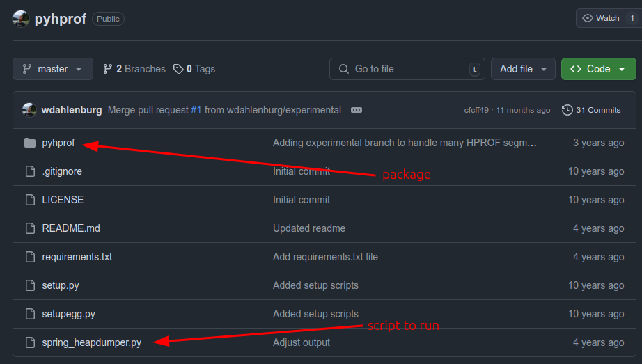Screen dimensions: 642x364
Task: Click the cfcff49 commit hash
Action: 476,110
